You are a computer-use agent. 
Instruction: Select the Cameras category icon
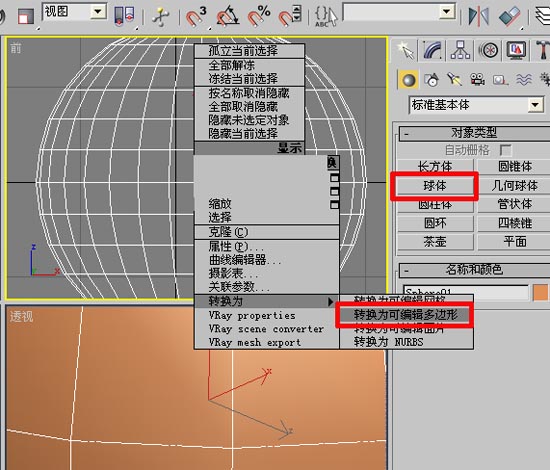click(477, 80)
